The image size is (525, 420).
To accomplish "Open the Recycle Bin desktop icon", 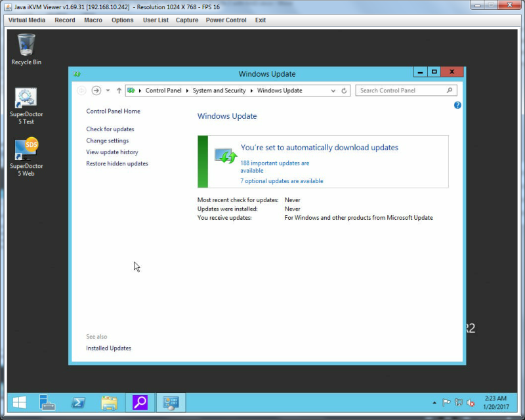I will coord(26,49).
